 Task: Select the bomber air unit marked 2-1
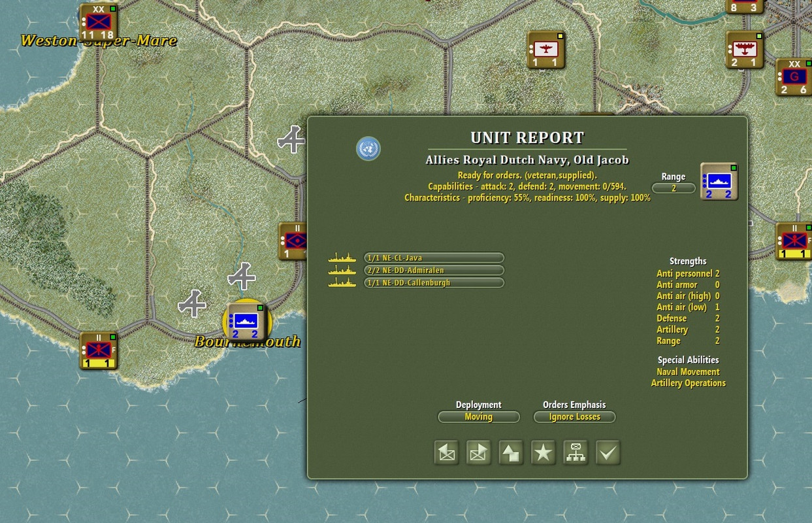point(745,50)
